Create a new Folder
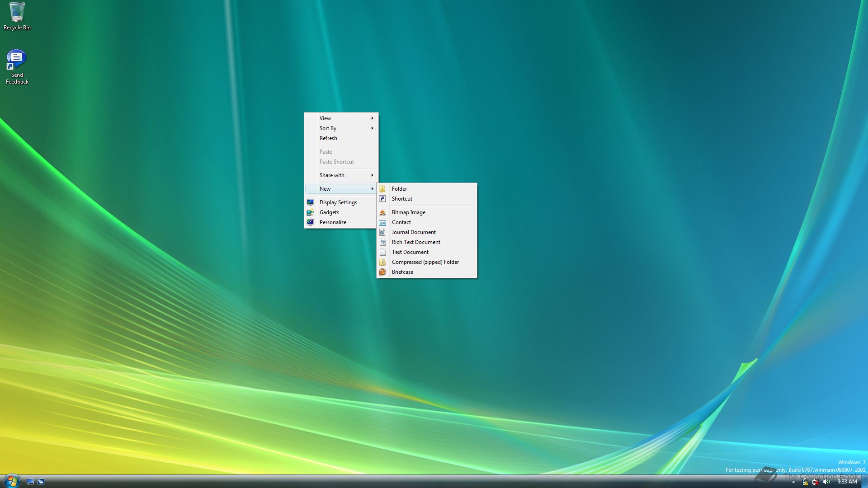 click(x=427, y=189)
